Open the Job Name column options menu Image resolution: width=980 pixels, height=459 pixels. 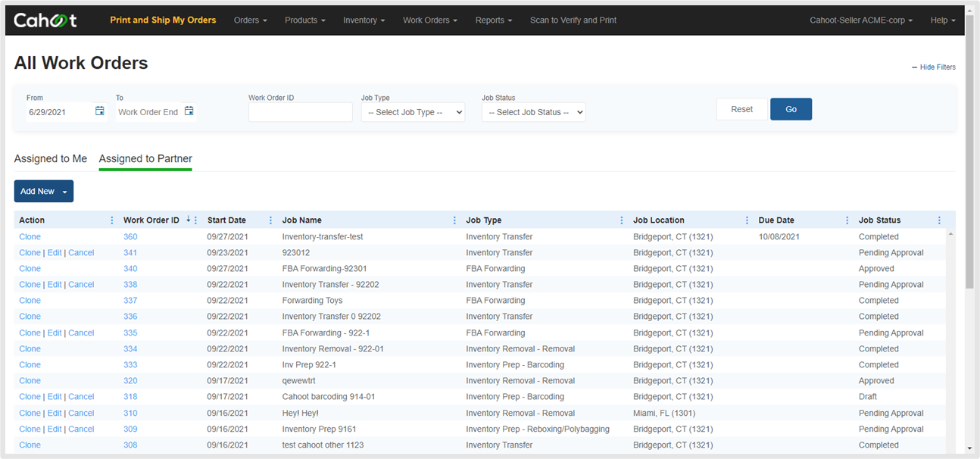point(455,220)
